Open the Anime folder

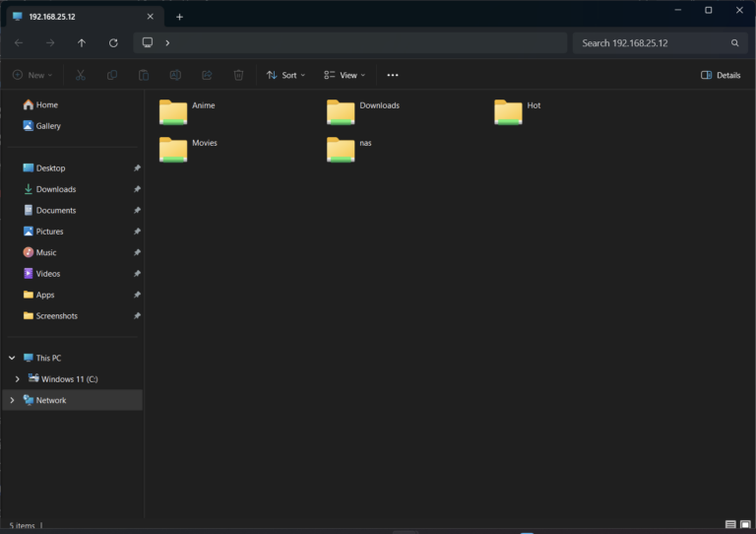click(x=174, y=111)
